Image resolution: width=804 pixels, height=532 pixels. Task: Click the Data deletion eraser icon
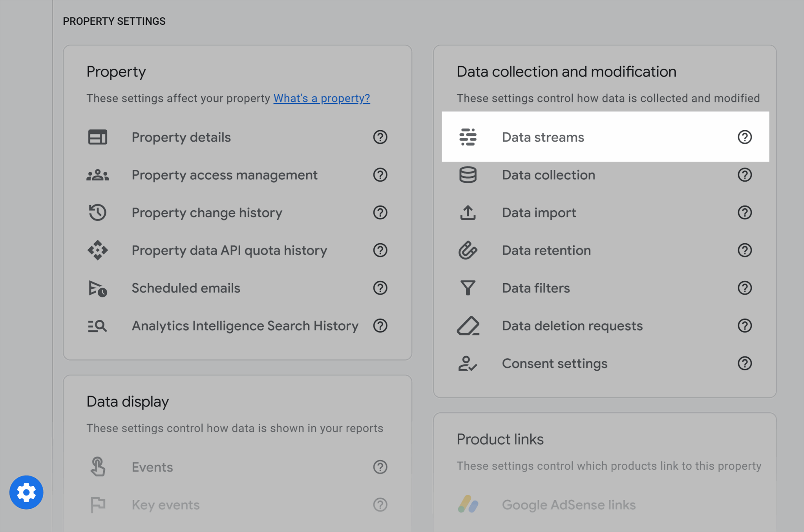(468, 326)
